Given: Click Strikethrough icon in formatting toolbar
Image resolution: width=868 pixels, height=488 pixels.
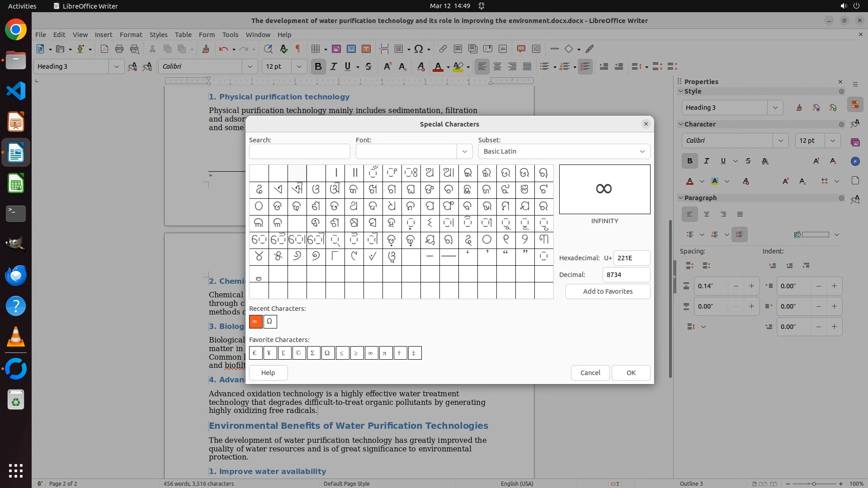Looking at the screenshot, I should click(368, 66).
